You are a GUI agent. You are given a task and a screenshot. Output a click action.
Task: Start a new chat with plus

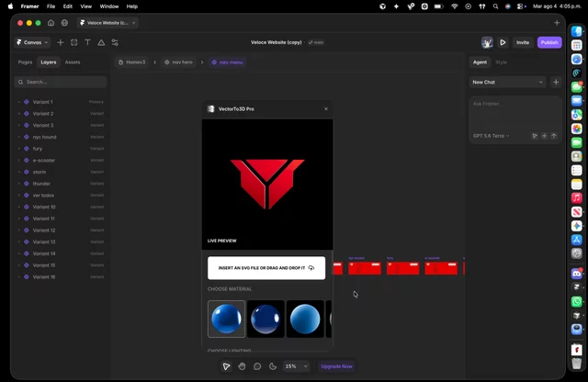[556, 82]
